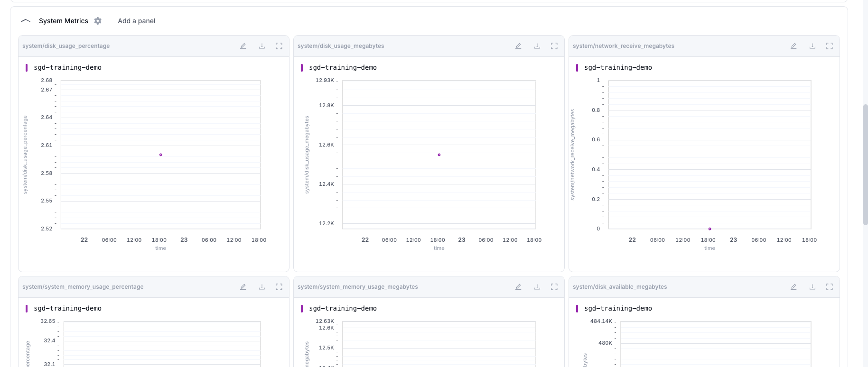Image resolution: width=868 pixels, height=367 pixels.
Task: Click the system/disk_usage_megabytes panel title
Action: 341,46
